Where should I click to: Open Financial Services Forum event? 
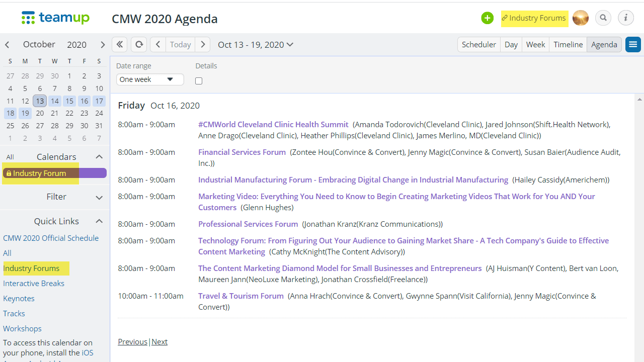(x=242, y=152)
